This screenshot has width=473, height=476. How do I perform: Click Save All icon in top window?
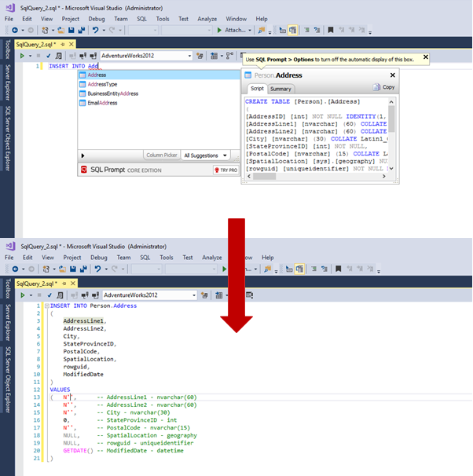coord(82,30)
